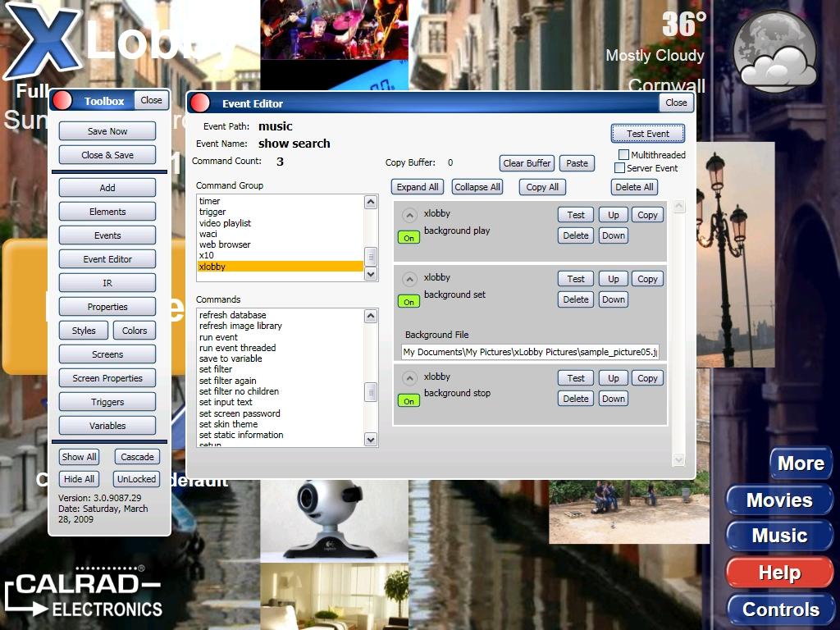Open Events from the Toolbox
Viewport: 840px width, 630px height.
107,235
